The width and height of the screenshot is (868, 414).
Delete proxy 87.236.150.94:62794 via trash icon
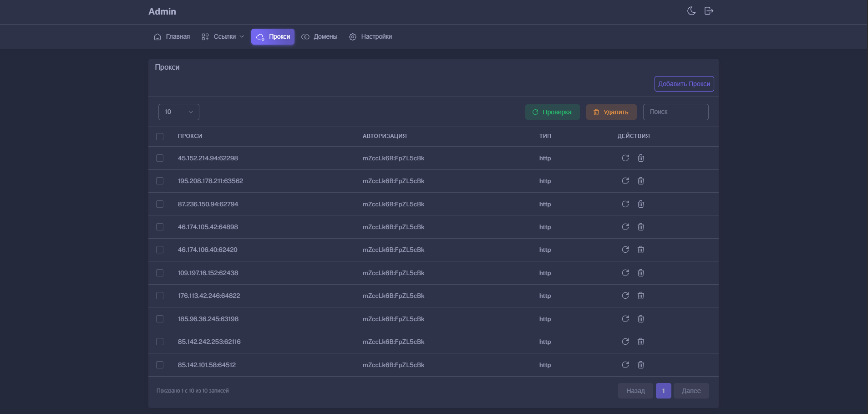point(641,204)
